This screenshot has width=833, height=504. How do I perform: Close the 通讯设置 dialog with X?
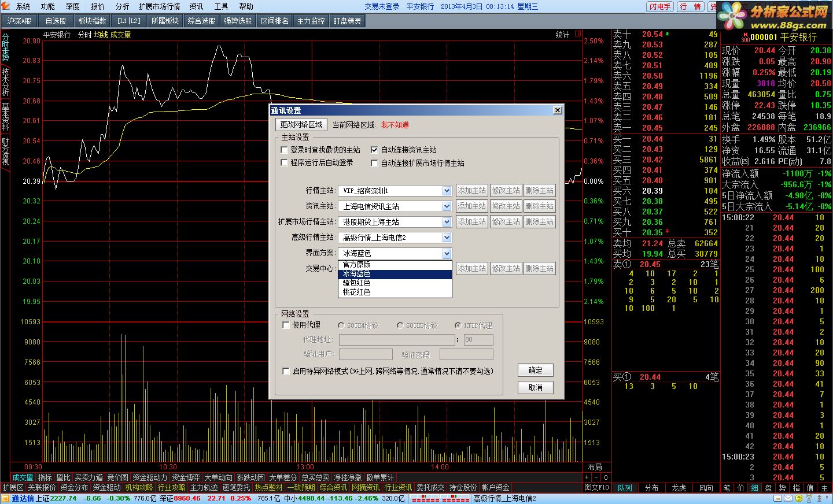tap(558, 110)
